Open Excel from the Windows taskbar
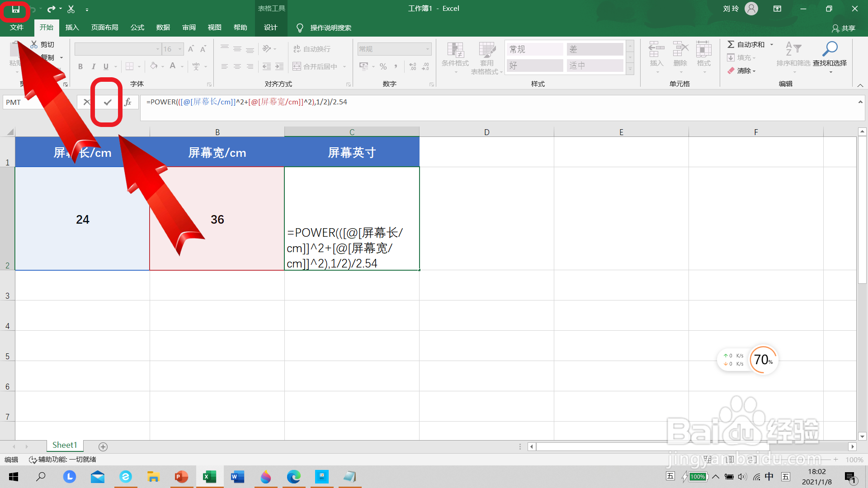 [209, 477]
